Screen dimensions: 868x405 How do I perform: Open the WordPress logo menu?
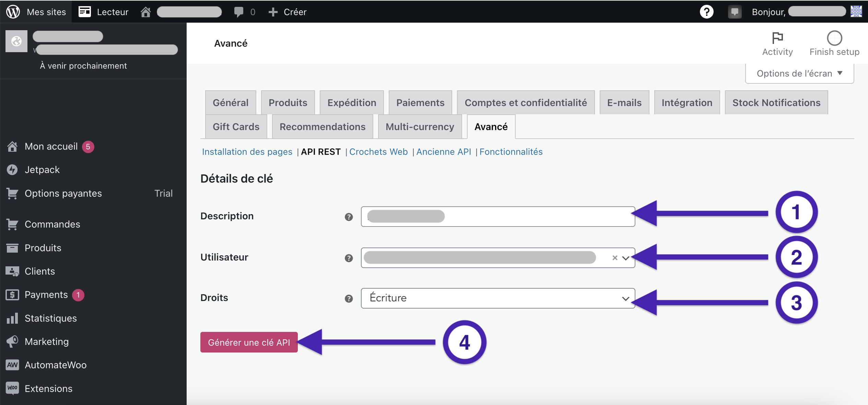coord(13,12)
